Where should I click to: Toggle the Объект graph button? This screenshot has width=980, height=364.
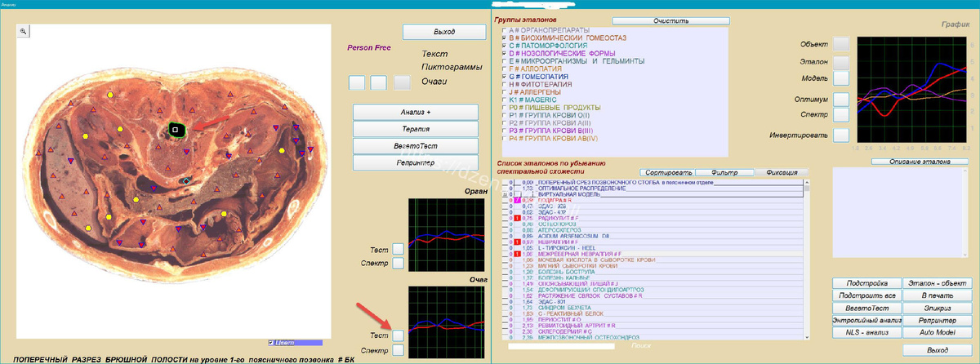tap(840, 44)
